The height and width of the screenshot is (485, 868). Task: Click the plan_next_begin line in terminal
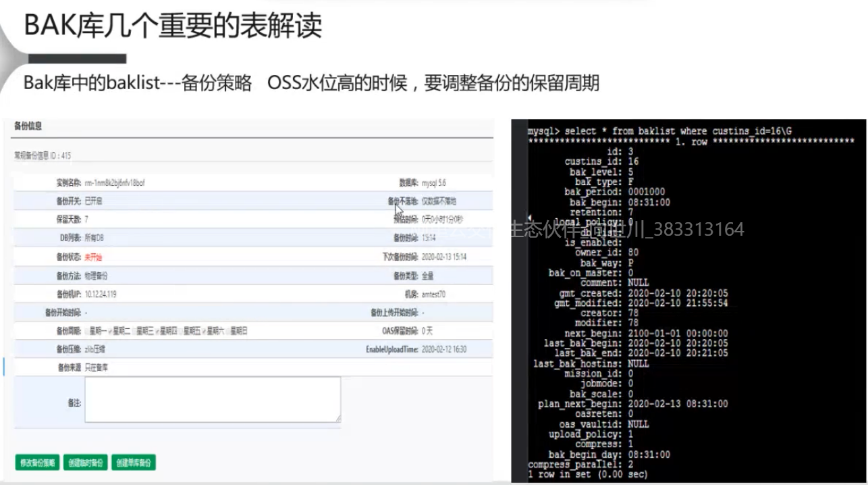click(633, 404)
